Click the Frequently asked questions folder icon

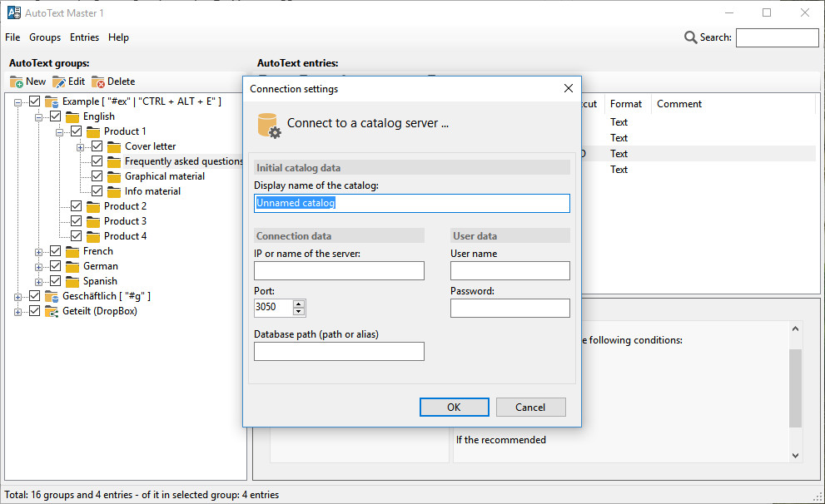pyautogui.click(x=114, y=161)
